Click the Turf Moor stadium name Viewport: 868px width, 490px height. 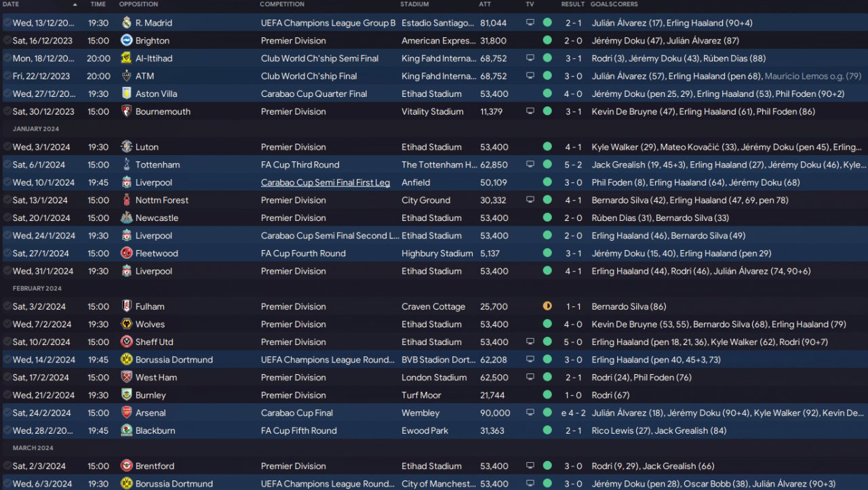pyautogui.click(x=421, y=395)
